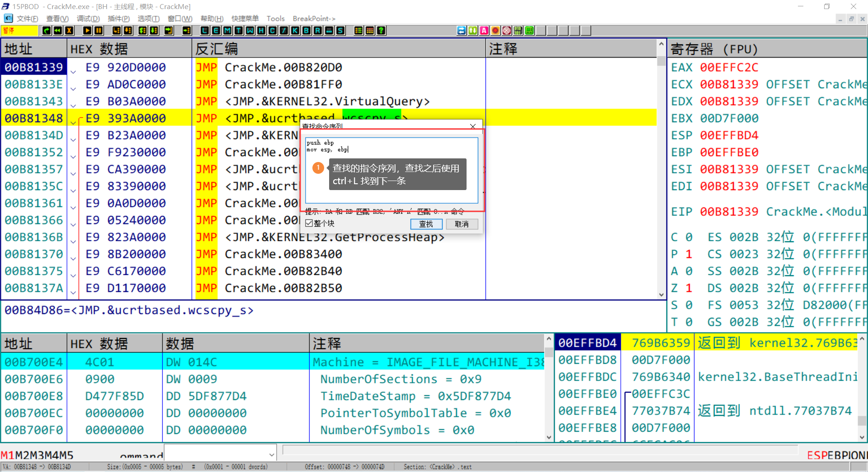Open Run trace with the dots icon
868x472 pixels.
329,30
